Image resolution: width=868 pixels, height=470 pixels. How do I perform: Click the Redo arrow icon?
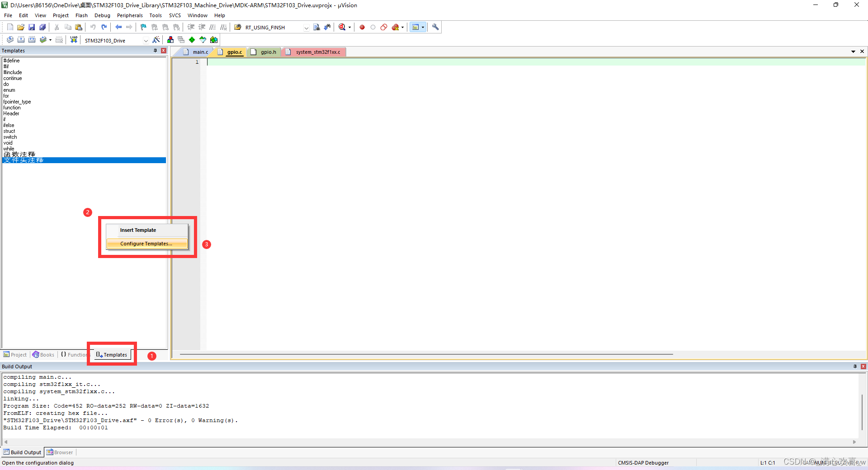pyautogui.click(x=104, y=27)
